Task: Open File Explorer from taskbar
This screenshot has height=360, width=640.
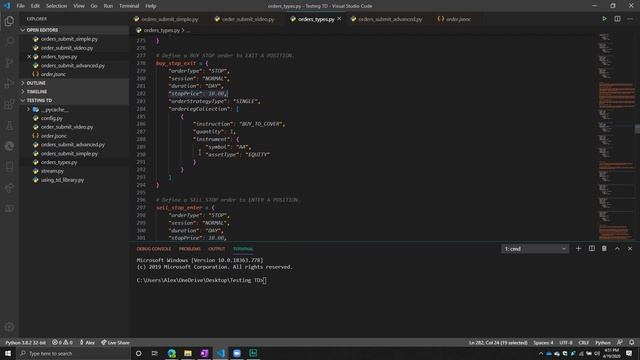Action: (188, 353)
